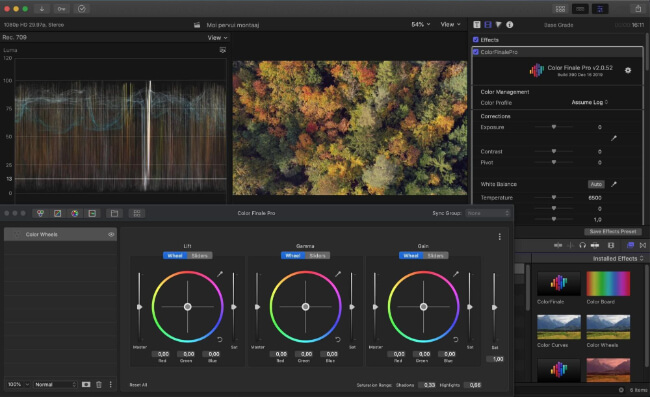Switch Gain control to Sliders mode
Screen dimensions: 650x397
pyautogui.click(x=436, y=256)
